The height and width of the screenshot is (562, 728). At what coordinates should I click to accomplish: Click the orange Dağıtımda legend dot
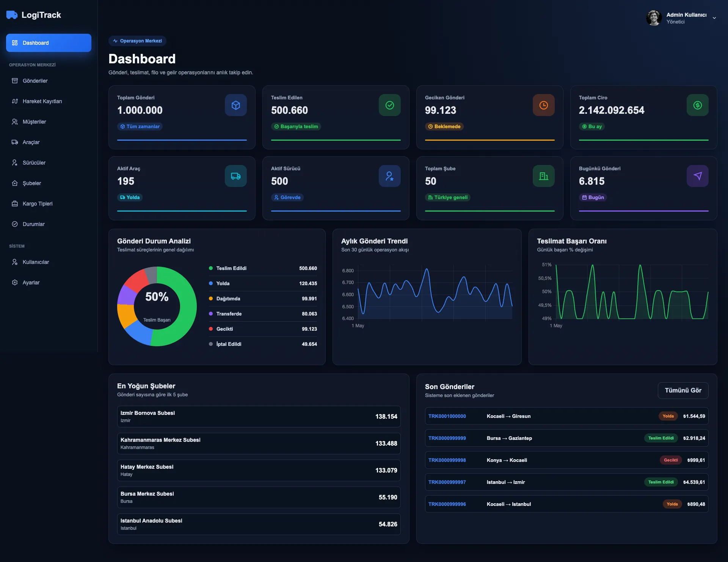(x=211, y=298)
